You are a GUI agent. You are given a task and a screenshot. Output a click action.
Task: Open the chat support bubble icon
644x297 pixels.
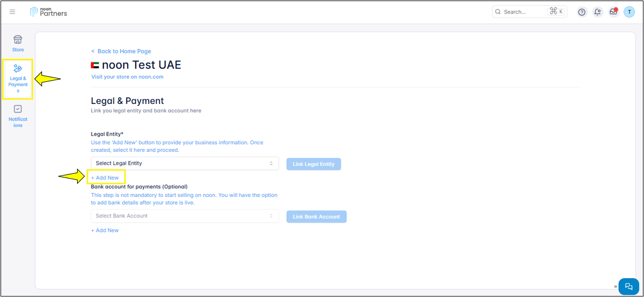click(628, 286)
